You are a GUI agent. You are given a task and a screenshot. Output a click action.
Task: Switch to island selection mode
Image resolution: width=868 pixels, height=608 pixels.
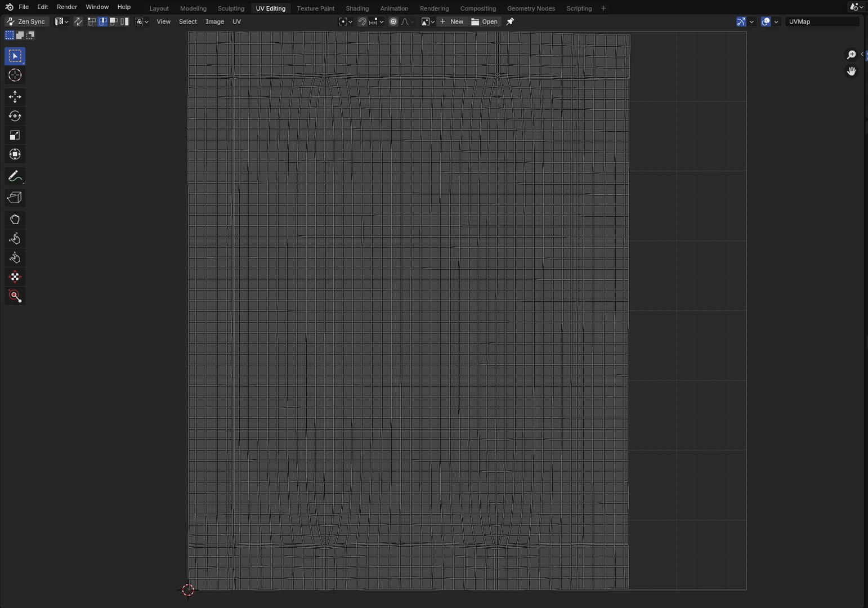tap(124, 21)
